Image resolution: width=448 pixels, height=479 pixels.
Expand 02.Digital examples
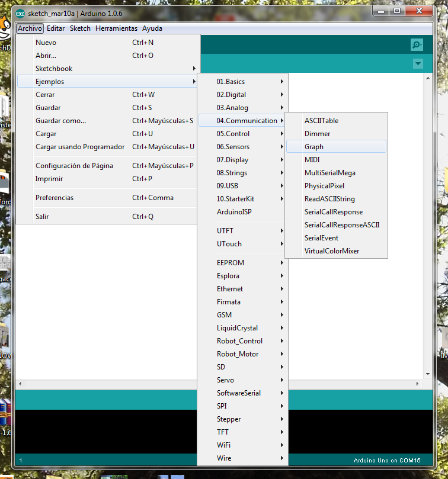tap(242, 95)
